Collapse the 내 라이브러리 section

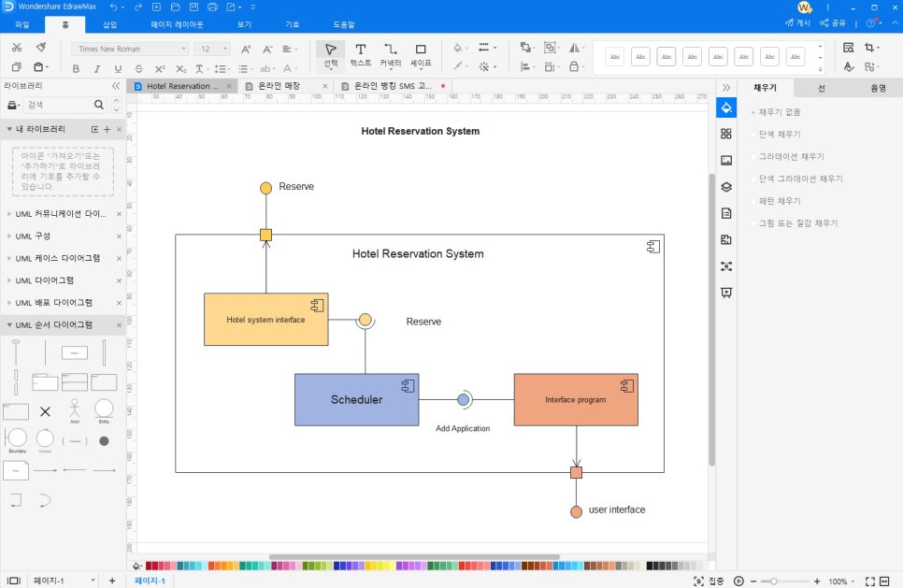coord(9,129)
